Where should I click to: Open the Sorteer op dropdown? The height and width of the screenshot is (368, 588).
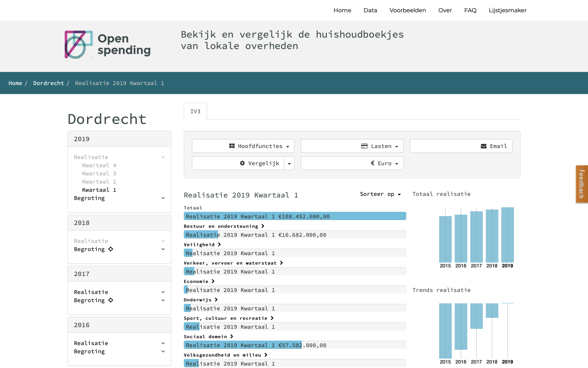point(380,194)
